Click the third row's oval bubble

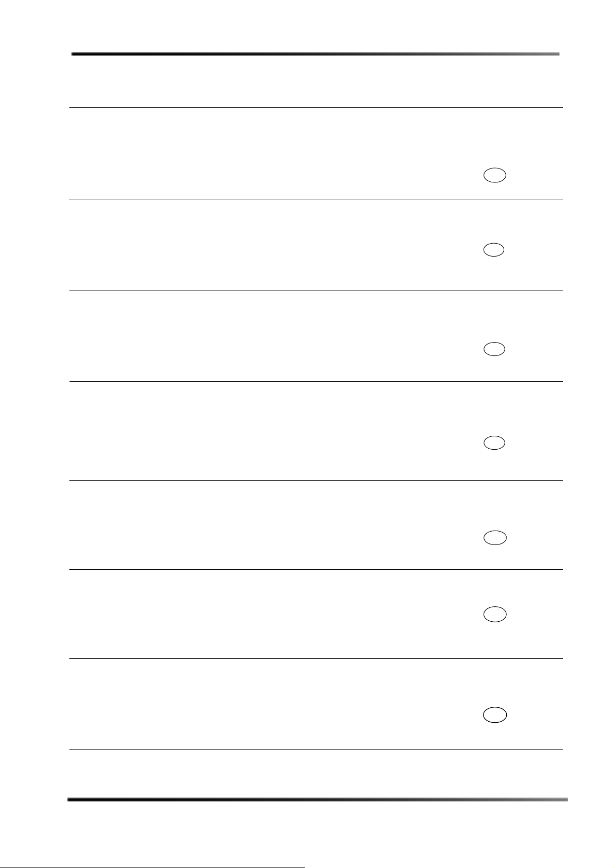tap(494, 349)
